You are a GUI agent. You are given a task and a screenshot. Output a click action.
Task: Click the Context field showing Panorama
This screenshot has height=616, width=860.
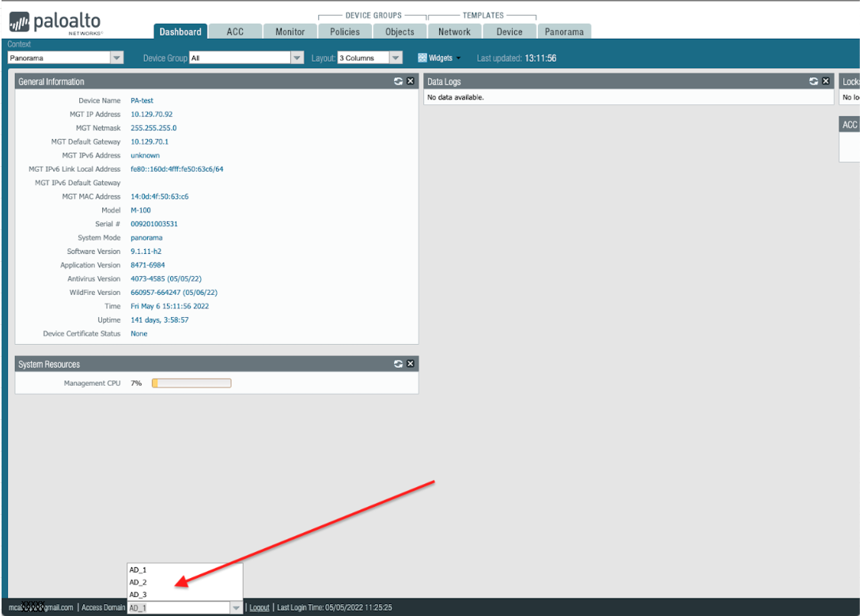tap(59, 58)
